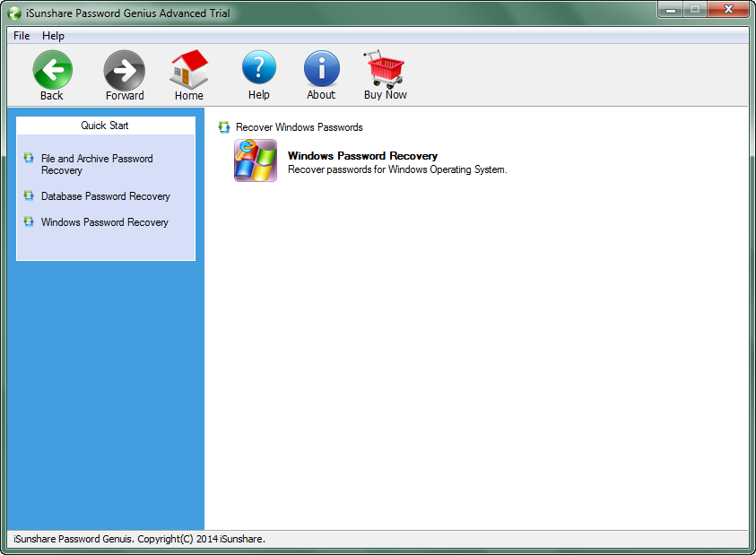Go to Home via house icon
The width and height of the screenshot is (756, 555).
[x=189, y=69]
